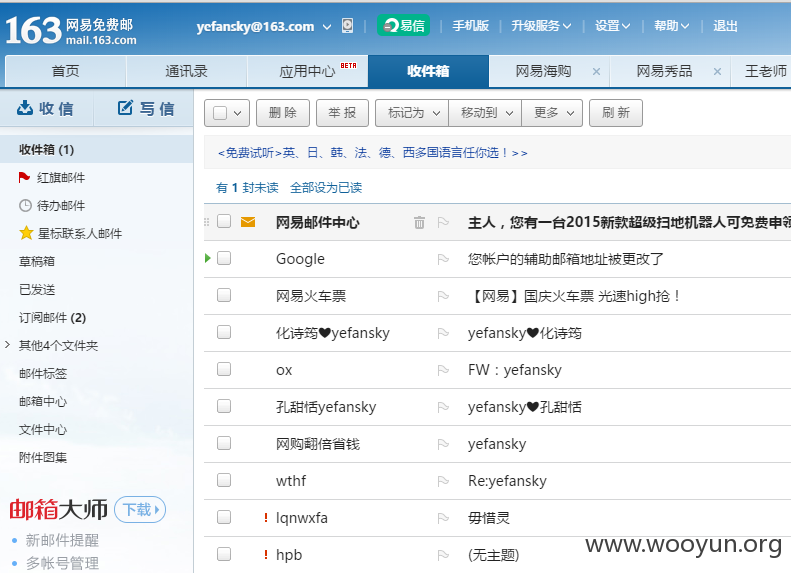Screen dimensions: 791x573
Task: Open the 易信 green button
Action: (404, 26)
